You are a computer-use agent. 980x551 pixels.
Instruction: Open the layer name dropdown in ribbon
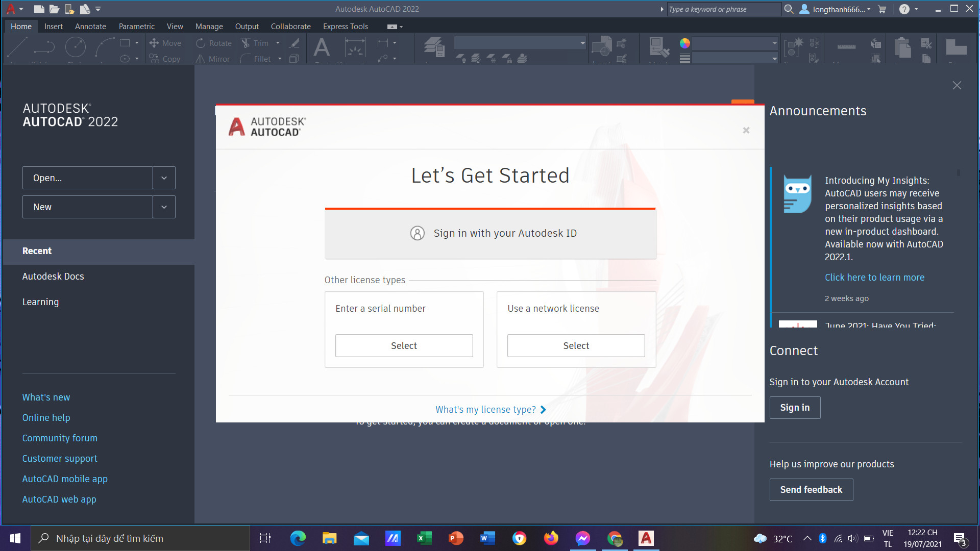520,43
